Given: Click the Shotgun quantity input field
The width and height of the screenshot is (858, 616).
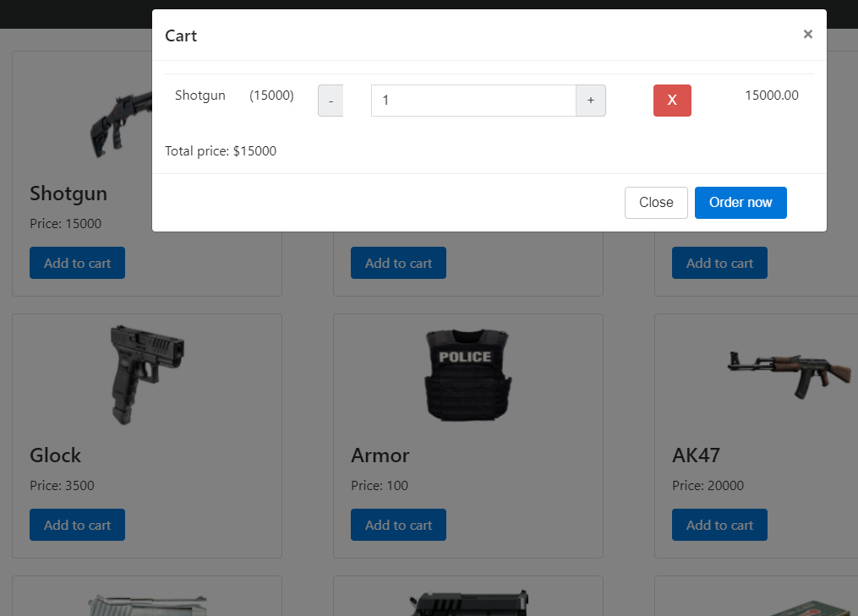Looking at the screenshot, I should click(473, 101).
